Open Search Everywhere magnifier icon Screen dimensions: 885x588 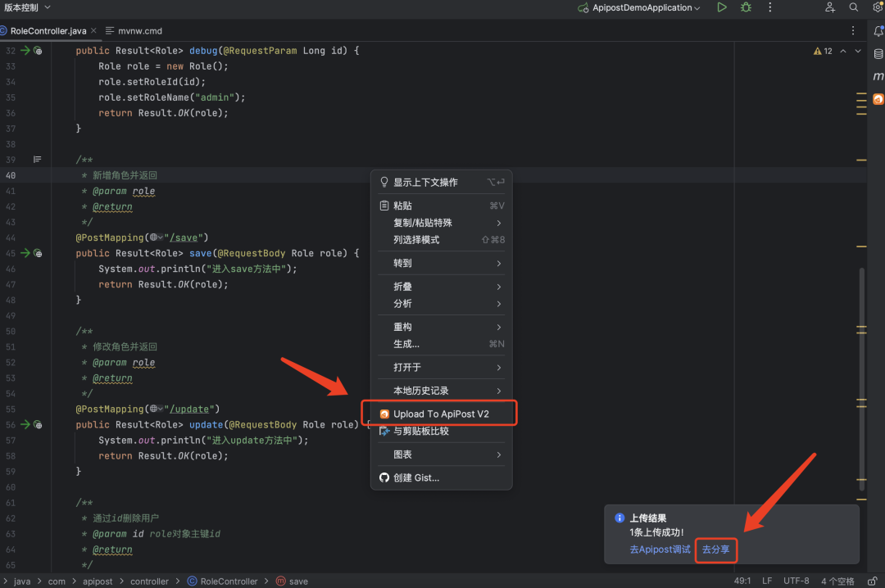pos(853,7)
